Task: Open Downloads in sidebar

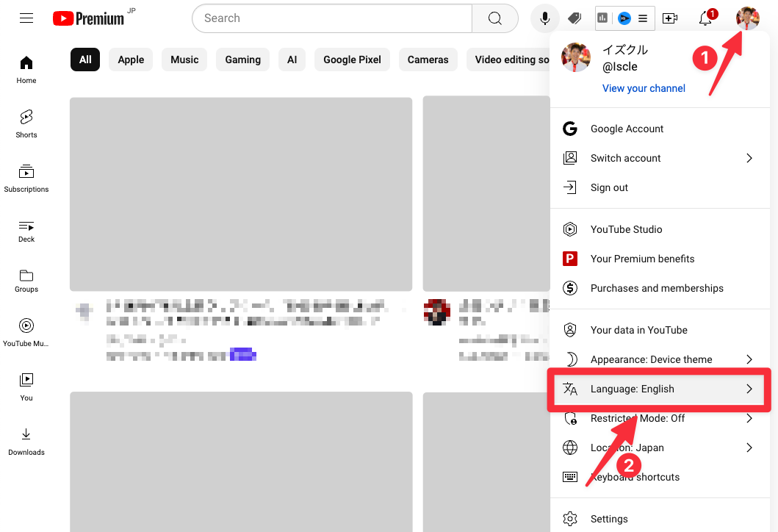Action: [26, 442]
